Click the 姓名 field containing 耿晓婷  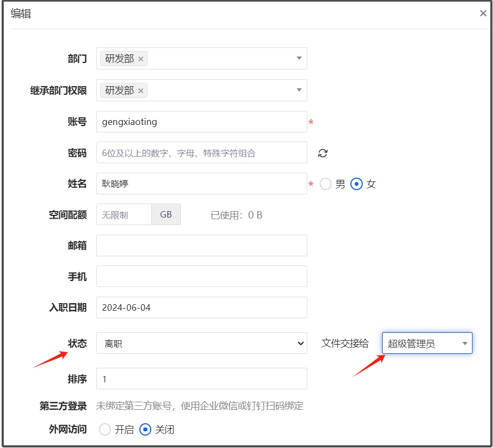pos(201,184)
